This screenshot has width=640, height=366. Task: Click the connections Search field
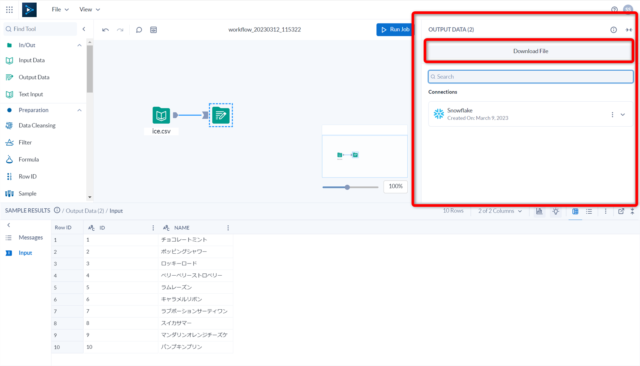(531, 77)
